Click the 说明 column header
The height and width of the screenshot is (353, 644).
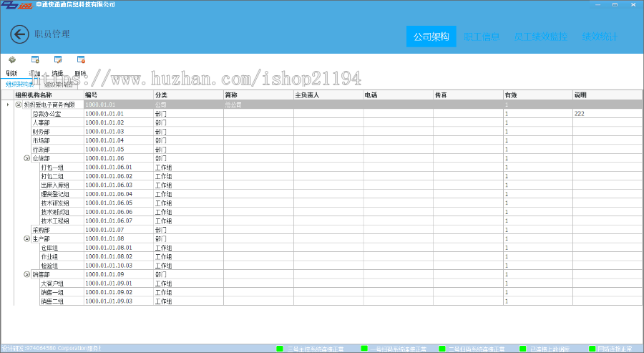608,95
